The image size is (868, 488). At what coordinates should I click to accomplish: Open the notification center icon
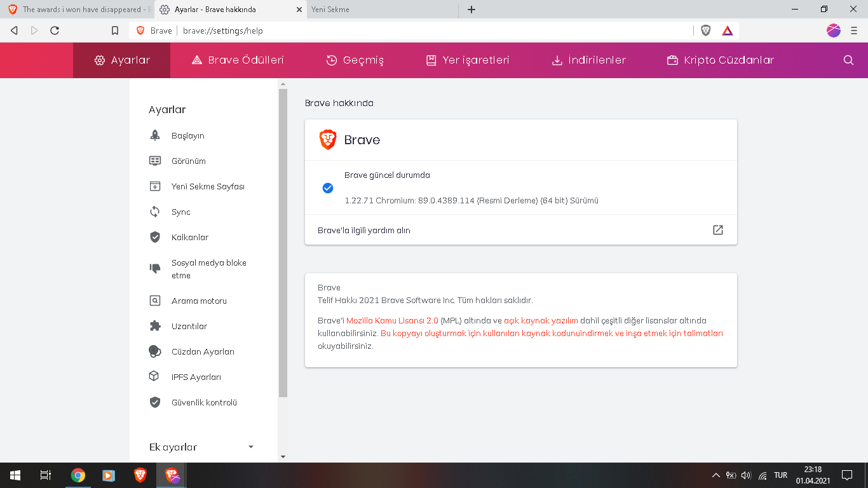click(847, 475)
